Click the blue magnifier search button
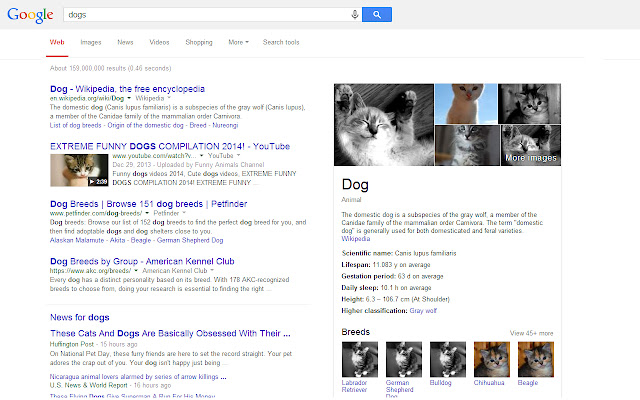 click(377, 15)
